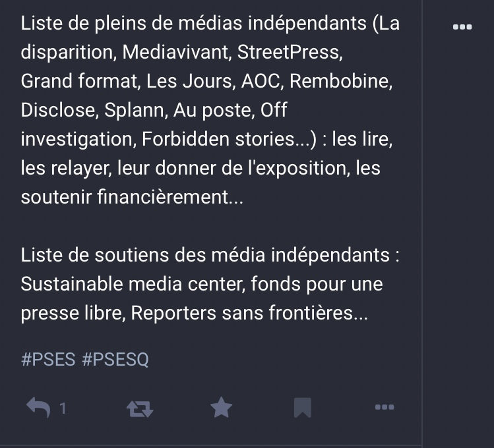The width and height of the screenshot is (494, 448).
Task: Click the reply count number 1
Action: tap(63, 408)
